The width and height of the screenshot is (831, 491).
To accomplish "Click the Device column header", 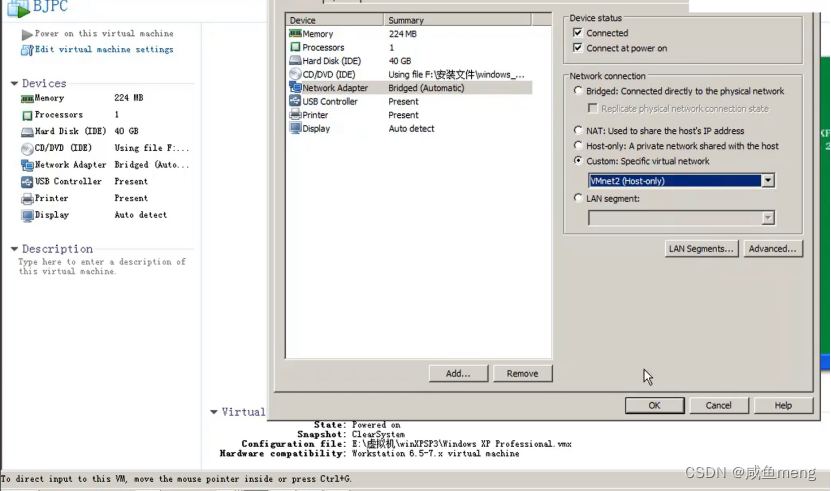I will tap(334, 20).
